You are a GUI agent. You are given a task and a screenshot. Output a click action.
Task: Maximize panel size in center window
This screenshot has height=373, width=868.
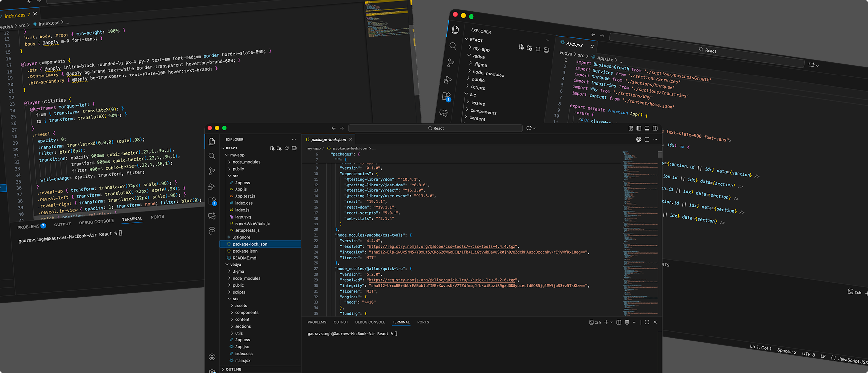pyautogui.click(x=647, y=322)
